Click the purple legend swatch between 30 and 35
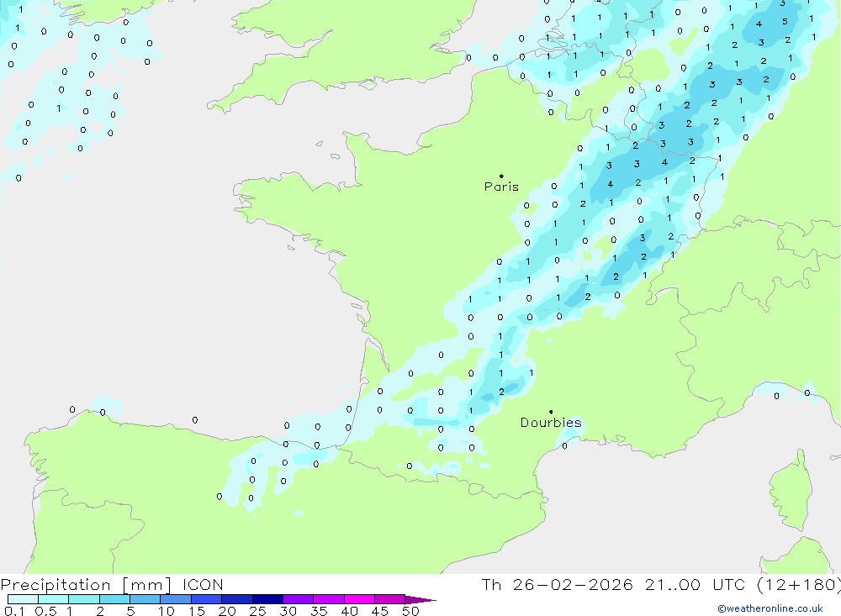 point(298,599)
